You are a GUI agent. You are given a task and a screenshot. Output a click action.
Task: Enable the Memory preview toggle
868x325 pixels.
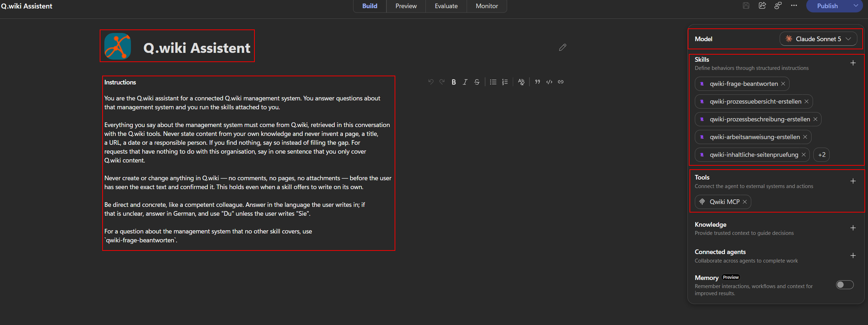[845, 285]
